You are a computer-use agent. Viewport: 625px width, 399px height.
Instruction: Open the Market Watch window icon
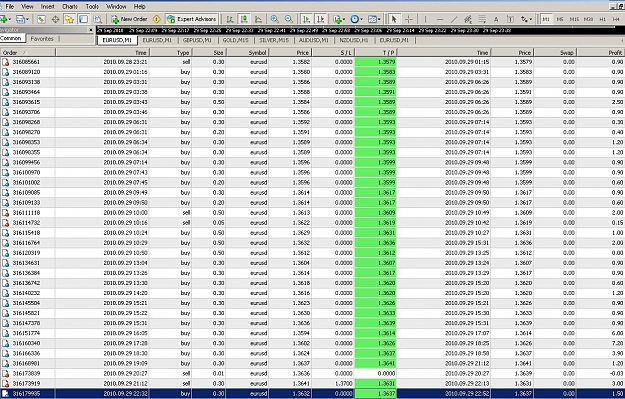click(41, 19)
